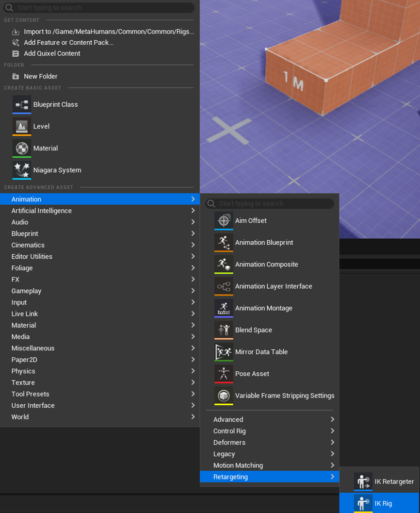Choose Add Feature or Content Pack
Screen dimensions: 420x513
click(x=100, y=43)
